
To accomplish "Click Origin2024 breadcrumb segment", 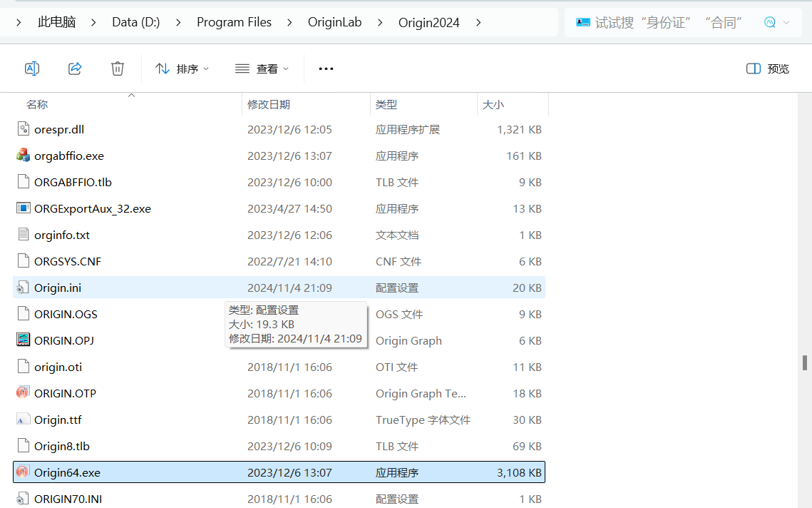I will pyautogui.click(x=428, y=22).
